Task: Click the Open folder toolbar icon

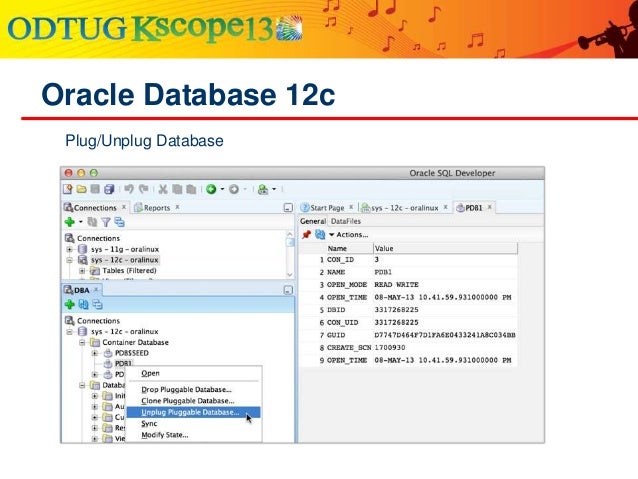Action: click(81, 189)
